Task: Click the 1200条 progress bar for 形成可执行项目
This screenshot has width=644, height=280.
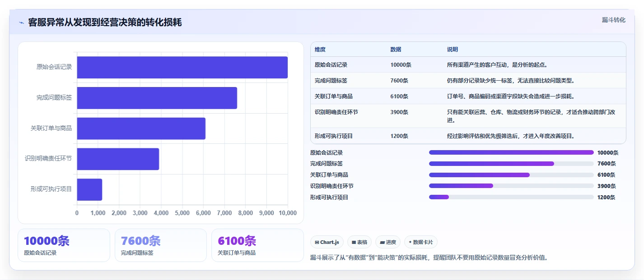Action: click(511, 197)
